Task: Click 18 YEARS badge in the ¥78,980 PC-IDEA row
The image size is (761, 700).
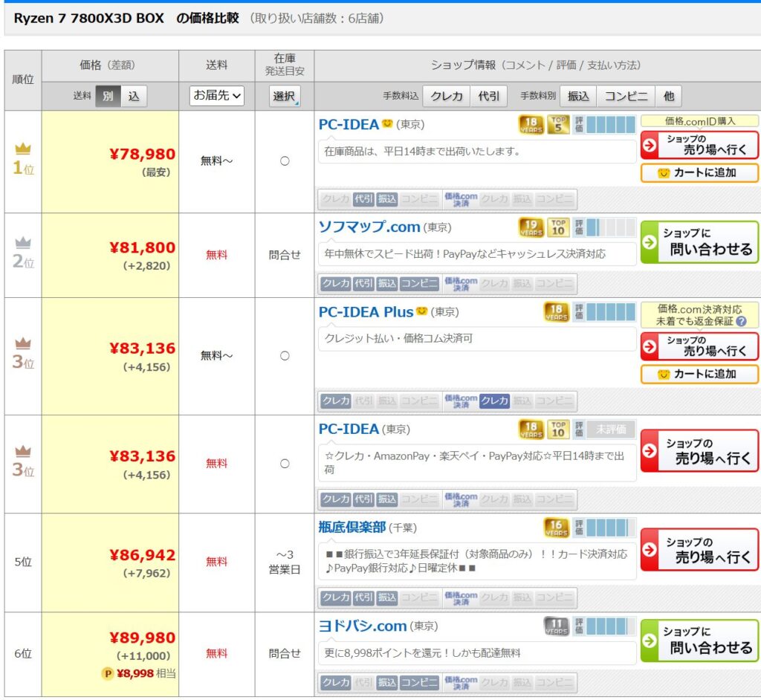Action: 531,125
